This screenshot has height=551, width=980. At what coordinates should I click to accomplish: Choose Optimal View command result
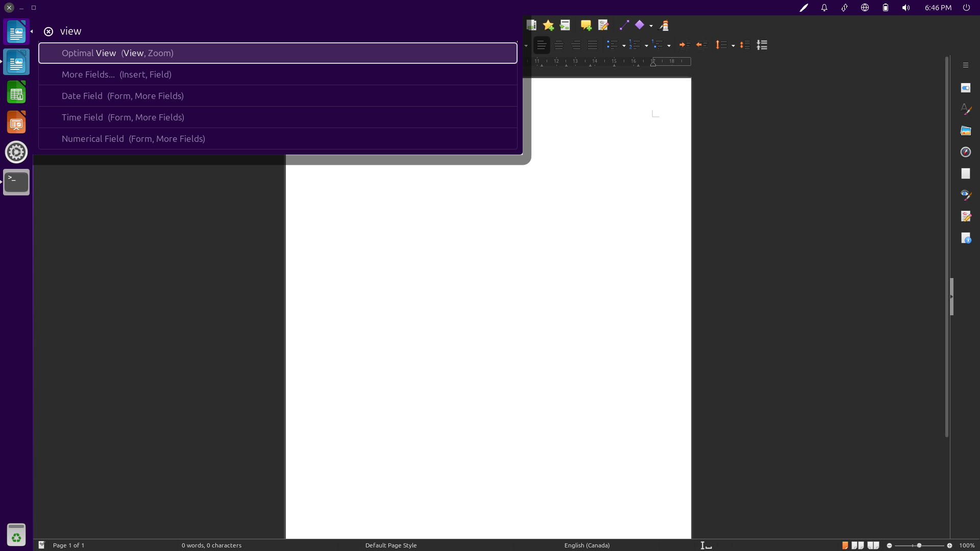(x=278, y=53)
